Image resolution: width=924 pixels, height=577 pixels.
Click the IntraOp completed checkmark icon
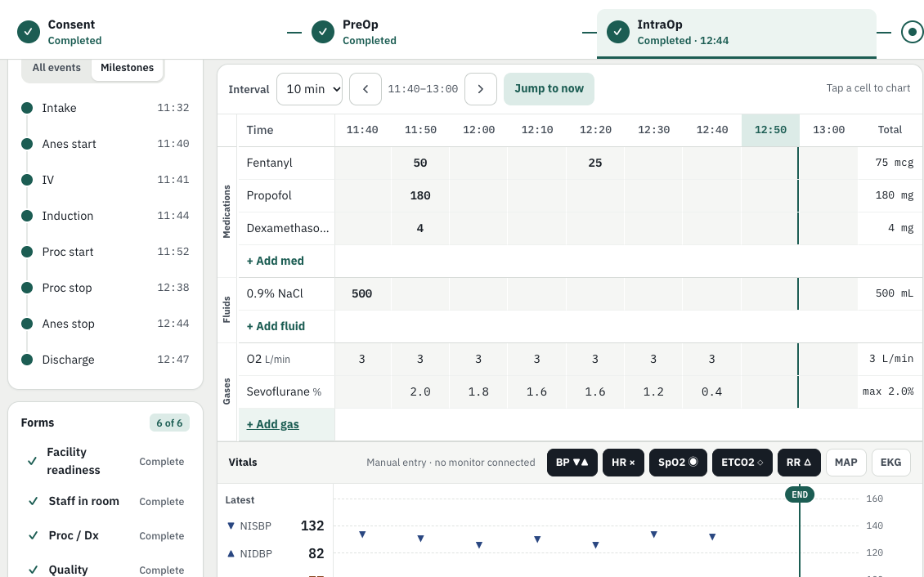coord(617,32)
